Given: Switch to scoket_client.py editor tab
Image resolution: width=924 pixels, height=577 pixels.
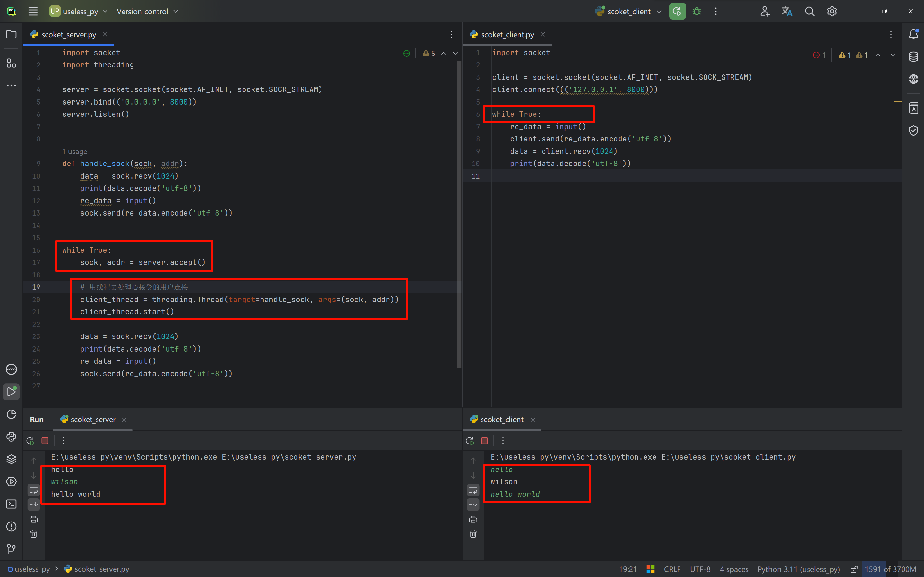Looking at the screenshot, I should coord(507,35).
